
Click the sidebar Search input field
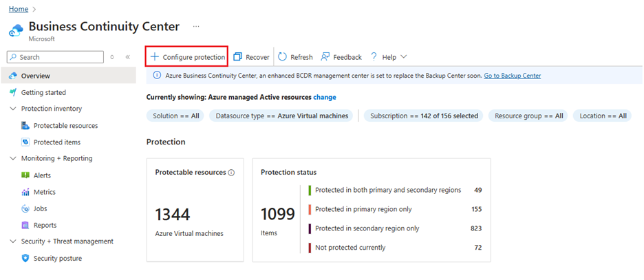tap(56, 57)
